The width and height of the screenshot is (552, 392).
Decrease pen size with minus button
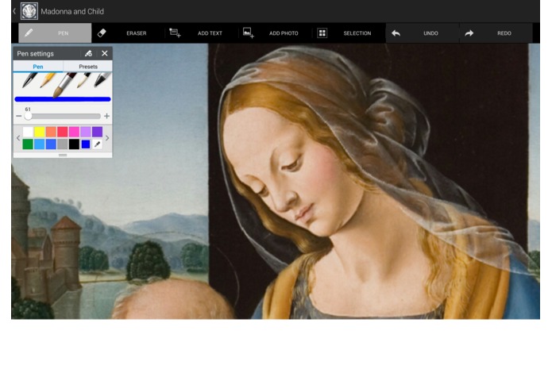(18, 116)
